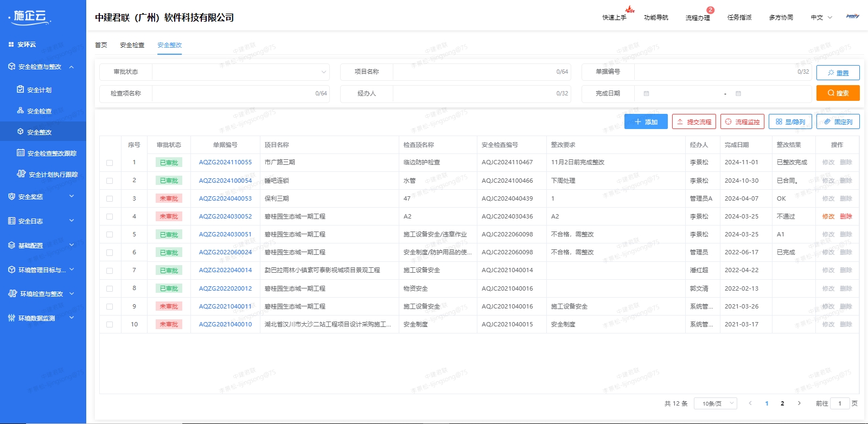Click the 完成日期 start calendar icon

(x=646, y=94)
